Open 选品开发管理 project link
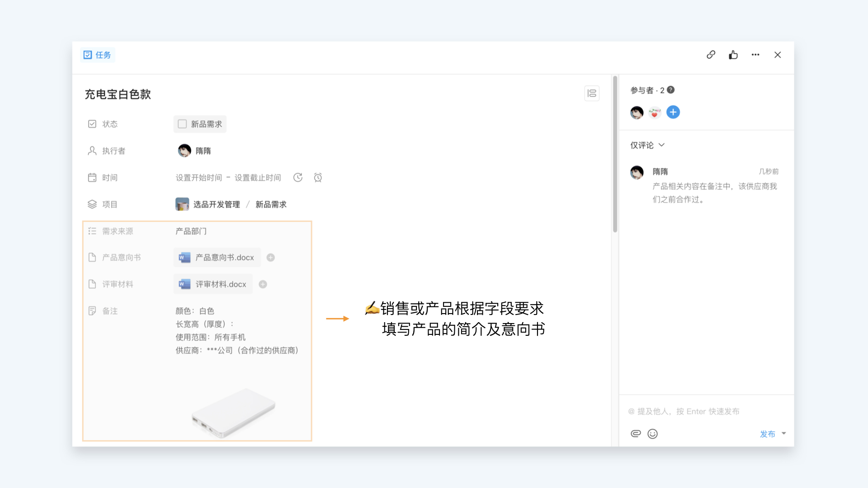The width and height of the screenshot is (868, 488). click(216, 204)
